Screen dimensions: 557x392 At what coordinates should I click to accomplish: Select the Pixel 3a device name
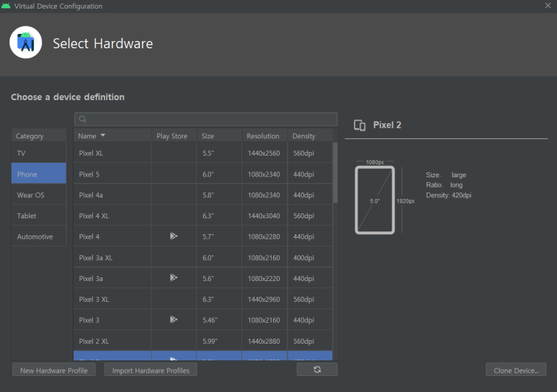(91, 279)
